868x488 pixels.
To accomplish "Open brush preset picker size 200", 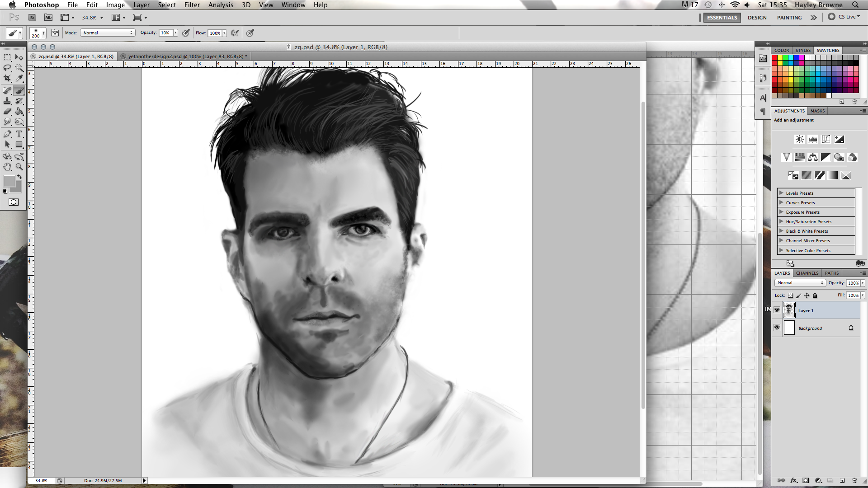I will point(38,33).
